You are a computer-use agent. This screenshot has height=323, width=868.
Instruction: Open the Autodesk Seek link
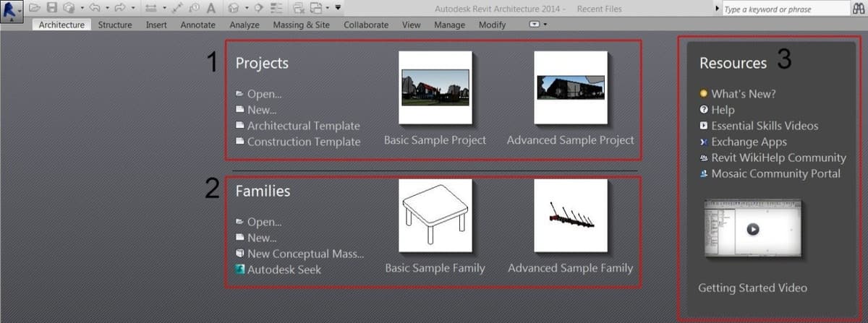pyautogui.click(x=284, y=270)
